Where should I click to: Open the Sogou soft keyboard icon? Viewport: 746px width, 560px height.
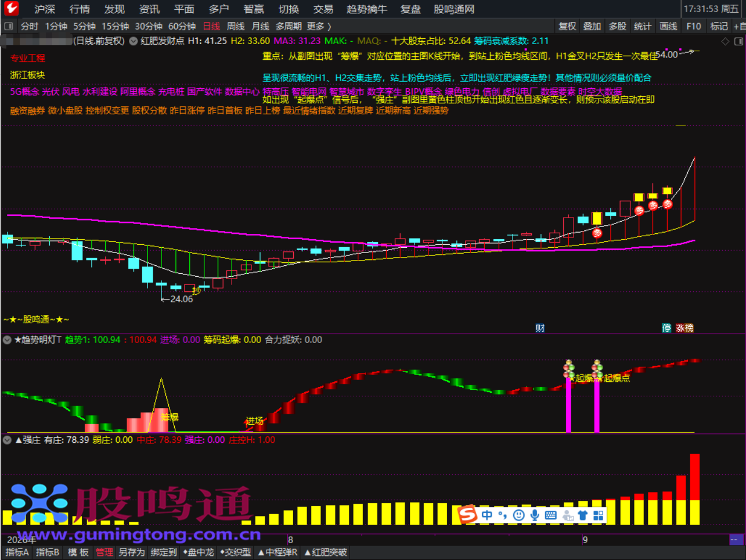click(x=551, y=515)
